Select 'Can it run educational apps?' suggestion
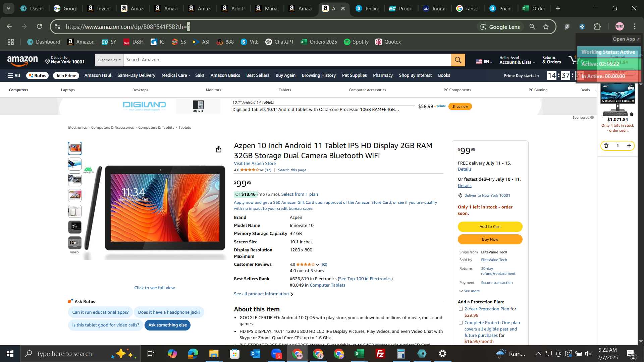The image size is (644, 362). (x=100, y=312)
